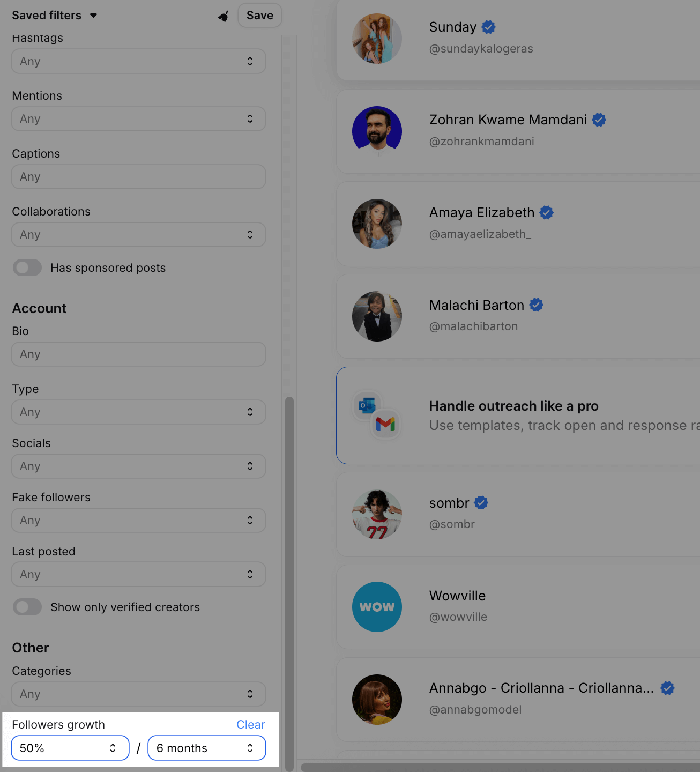Click sombr's verified badge
This screenshot has width=700, height=772.
pyautogui.click(x=481, y=503)
